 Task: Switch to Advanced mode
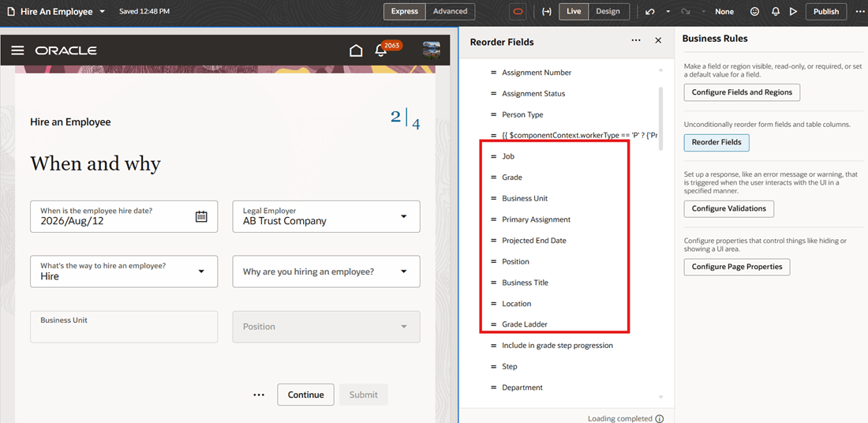[451, 11]
